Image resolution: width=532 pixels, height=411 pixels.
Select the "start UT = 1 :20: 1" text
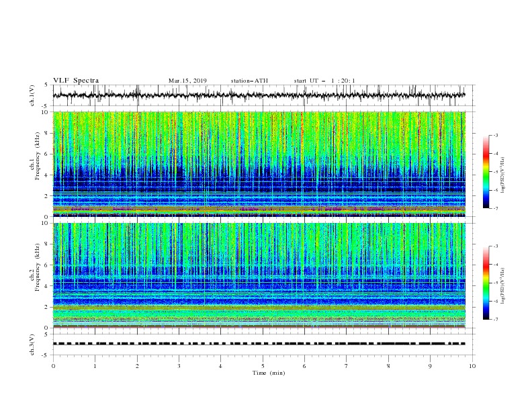pyautogui.click(x=324, y=81)
